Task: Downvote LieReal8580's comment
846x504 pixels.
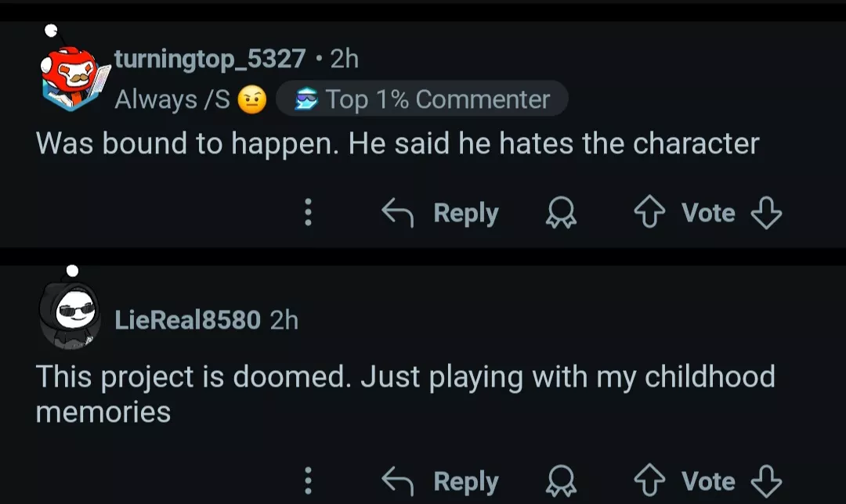Action: click(765, 481)
